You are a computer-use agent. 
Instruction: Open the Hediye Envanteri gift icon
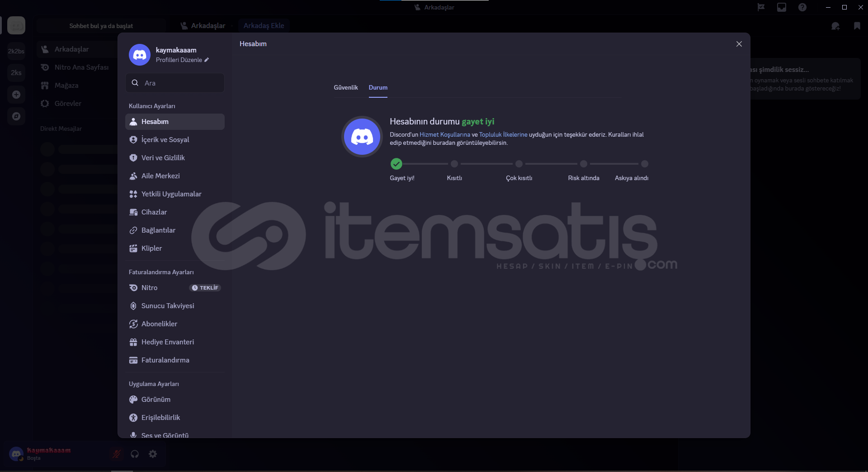(133, 342)
